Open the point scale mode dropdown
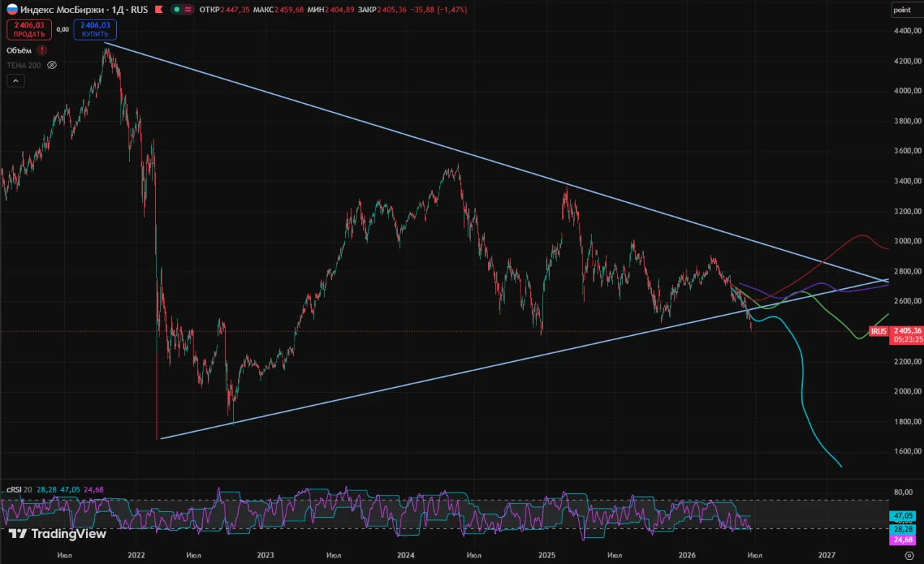 pos(902,9)
